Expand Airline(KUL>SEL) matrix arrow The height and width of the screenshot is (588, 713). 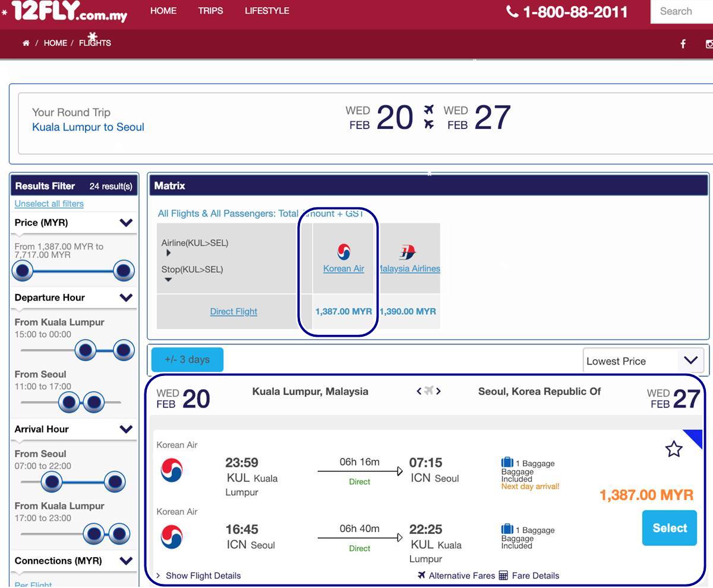pos(169,253)
